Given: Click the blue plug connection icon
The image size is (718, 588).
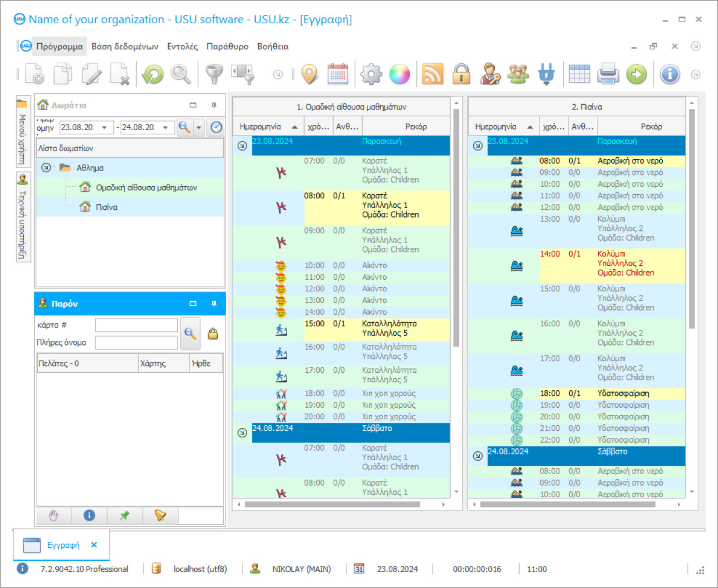Looking at the screenshot, I should [x=546, y=74].
